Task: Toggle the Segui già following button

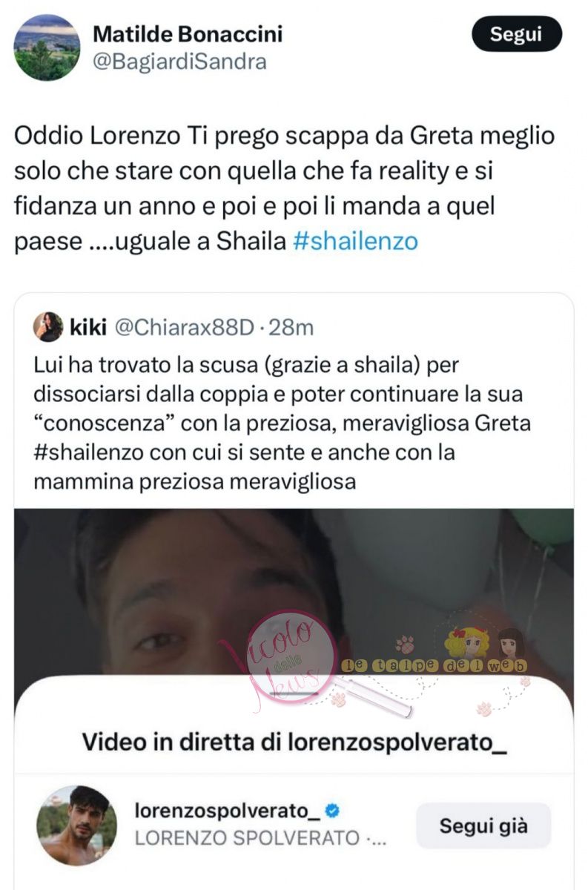Action: coord(483,825)
